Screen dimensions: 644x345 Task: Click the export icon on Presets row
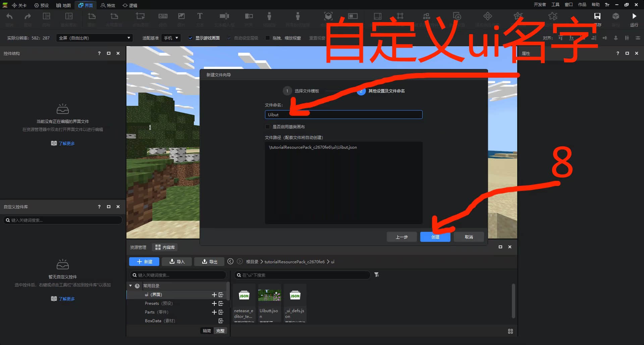pyautogui.click(x=221, y=303)
